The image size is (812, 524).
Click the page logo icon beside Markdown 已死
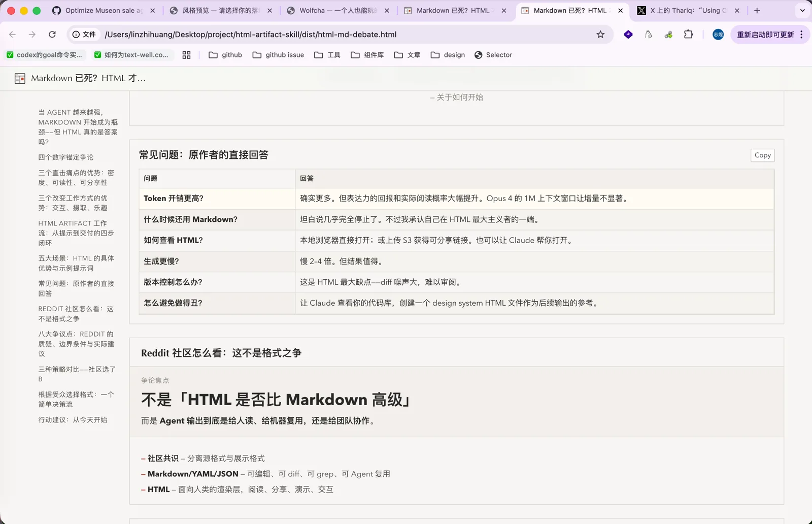click(x=20, y=78)
